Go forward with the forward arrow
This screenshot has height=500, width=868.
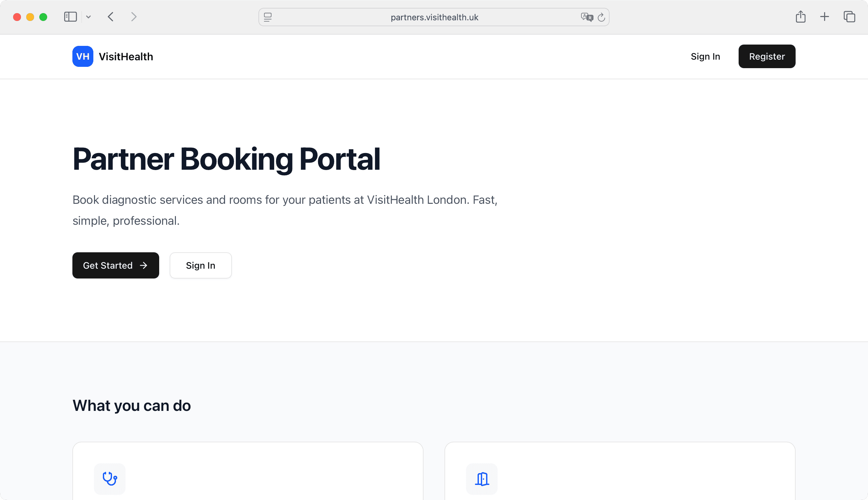tap(134, 17)
